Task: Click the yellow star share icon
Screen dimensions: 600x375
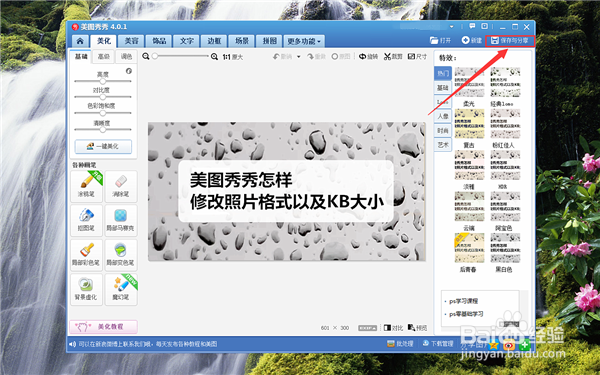Action: pyautogui.click(x=494, y=345)
